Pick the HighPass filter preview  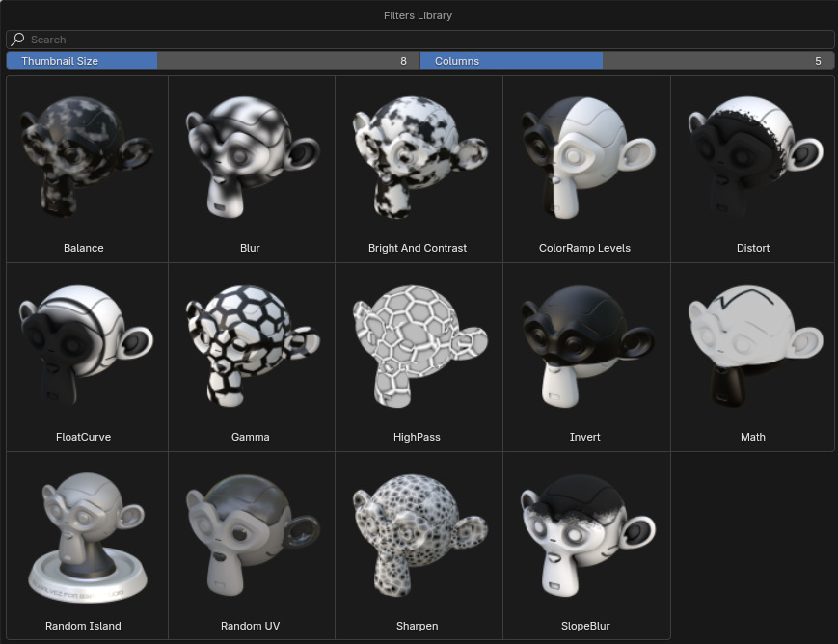tap(418, 345)
